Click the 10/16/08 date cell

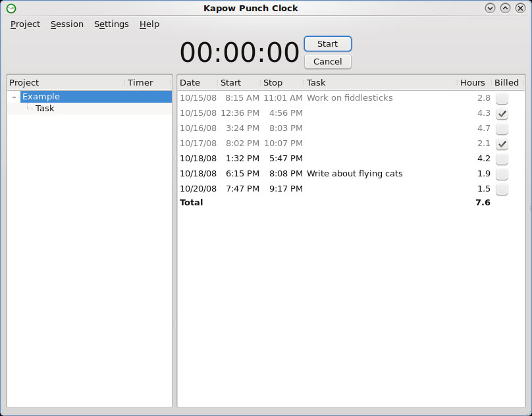[198, 128]
